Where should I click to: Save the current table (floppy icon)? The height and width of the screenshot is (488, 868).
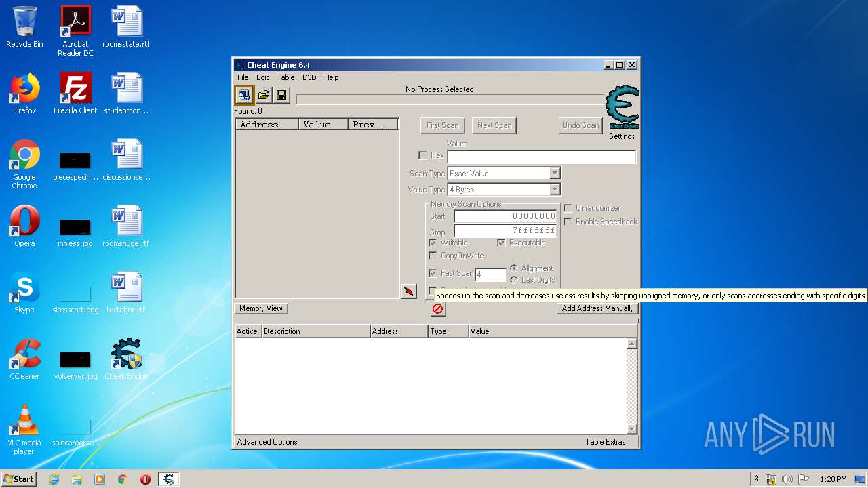[281, 95]
